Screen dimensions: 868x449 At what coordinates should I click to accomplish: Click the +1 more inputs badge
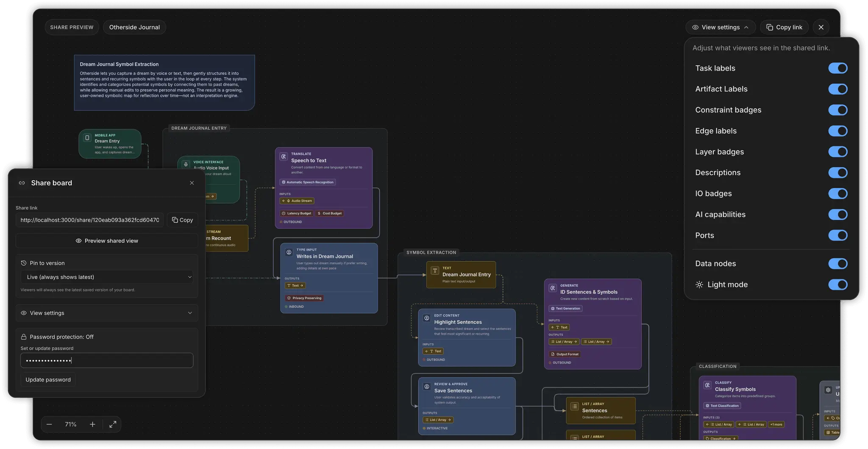(776, 424)
